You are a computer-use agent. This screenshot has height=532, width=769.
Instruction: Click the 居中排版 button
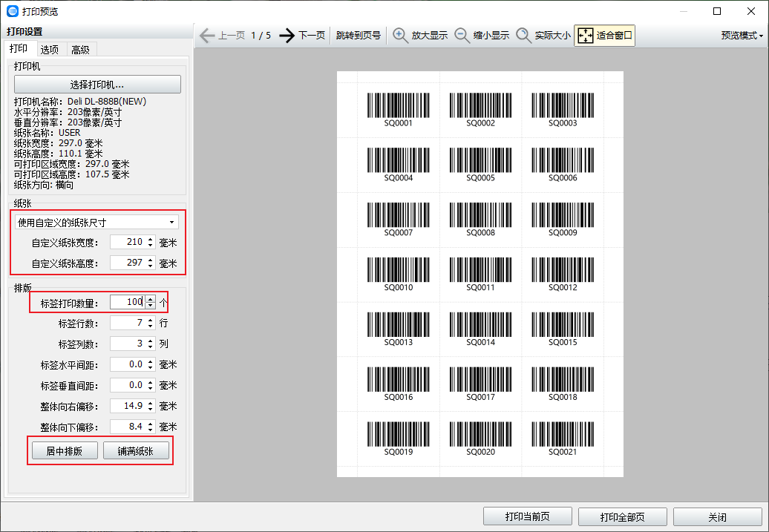click(x=65, y=450)
